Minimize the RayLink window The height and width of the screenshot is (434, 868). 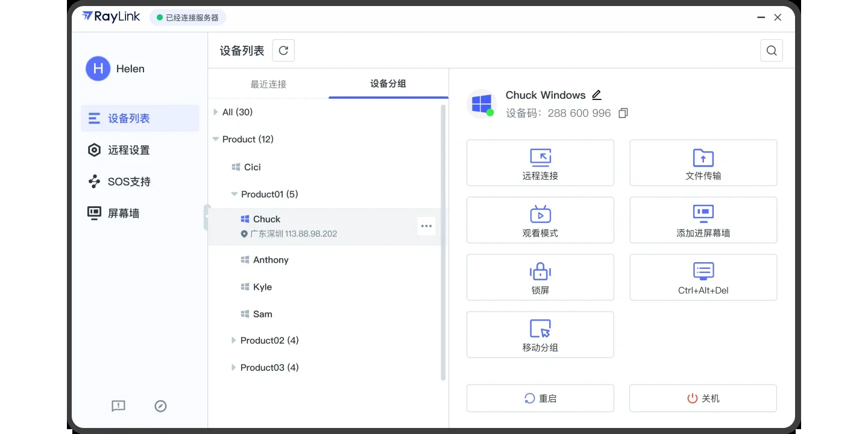point(761,17)
